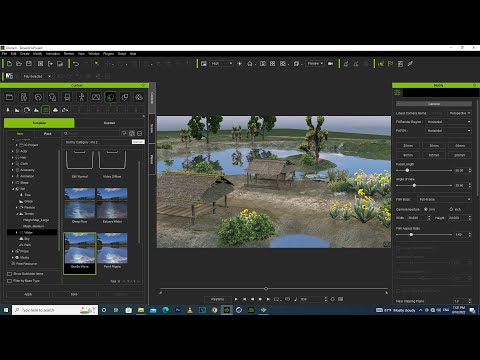Open the Project content category icon
Viewport: 480px width, 360px height.
[9, 97]
